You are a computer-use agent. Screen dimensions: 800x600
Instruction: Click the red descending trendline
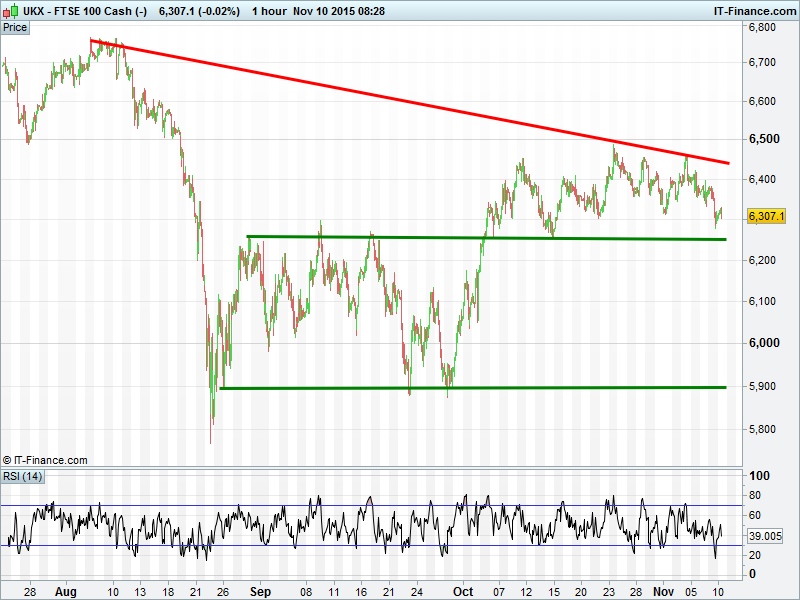pos(400,98)
